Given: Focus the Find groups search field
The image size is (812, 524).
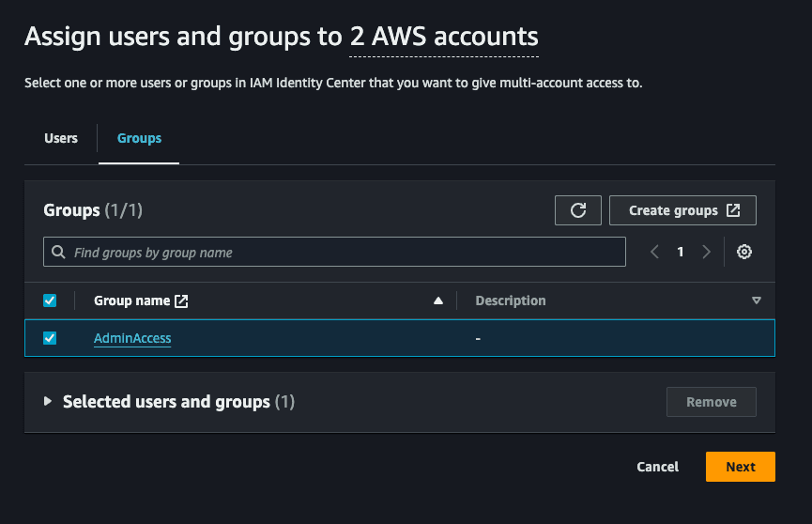Looking at the screenshot, I should pos(334,252).
